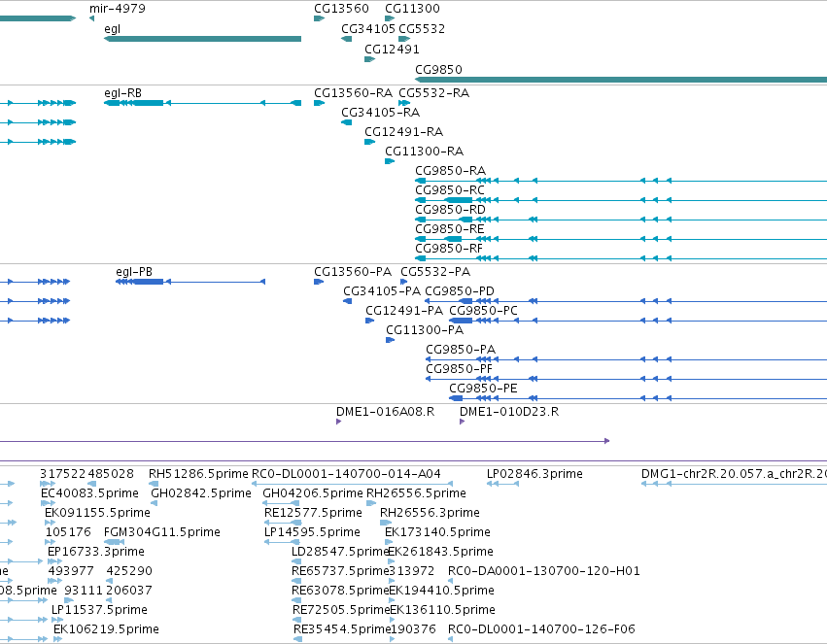The height and width of the screenshot is (644, 827).
Task: Select the CG9850-PC protein label
Action: click(x=483, y=312)
